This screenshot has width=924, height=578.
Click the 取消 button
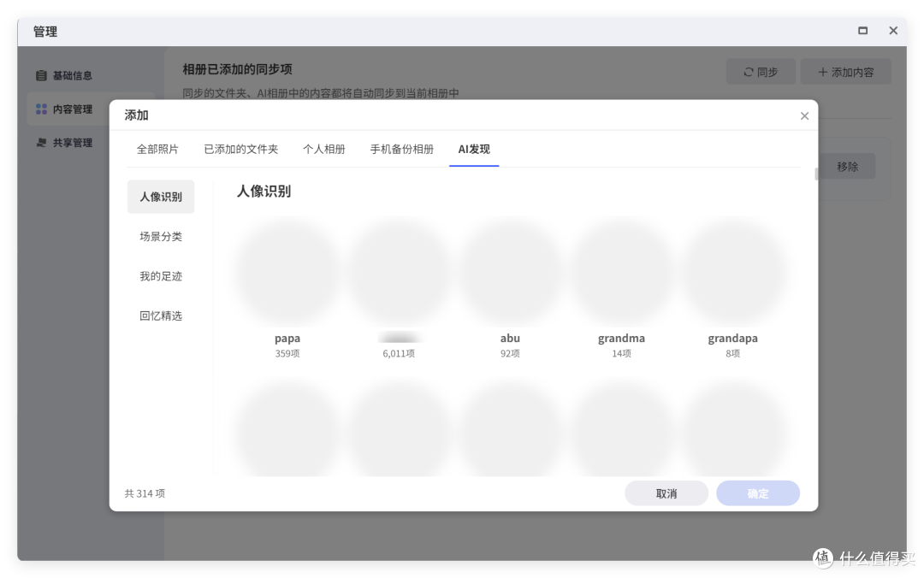(x=666, y=493)
